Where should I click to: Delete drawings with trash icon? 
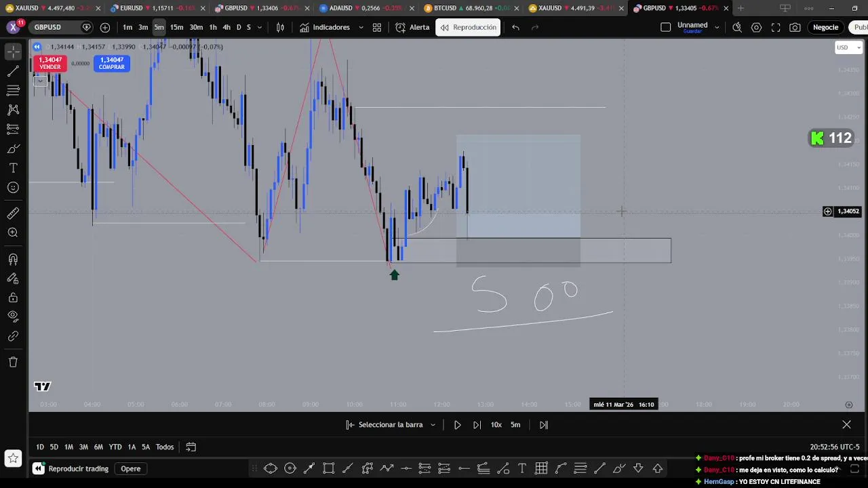click(13, 362)
